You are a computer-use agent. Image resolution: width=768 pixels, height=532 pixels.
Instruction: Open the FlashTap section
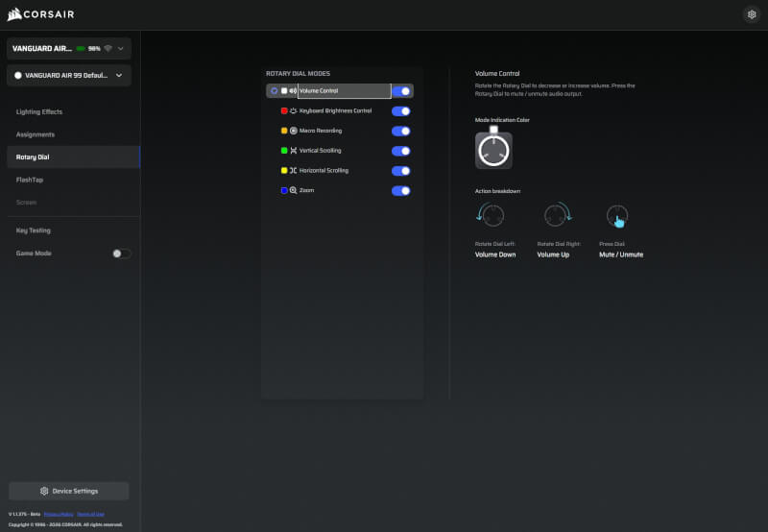[30, 180]
